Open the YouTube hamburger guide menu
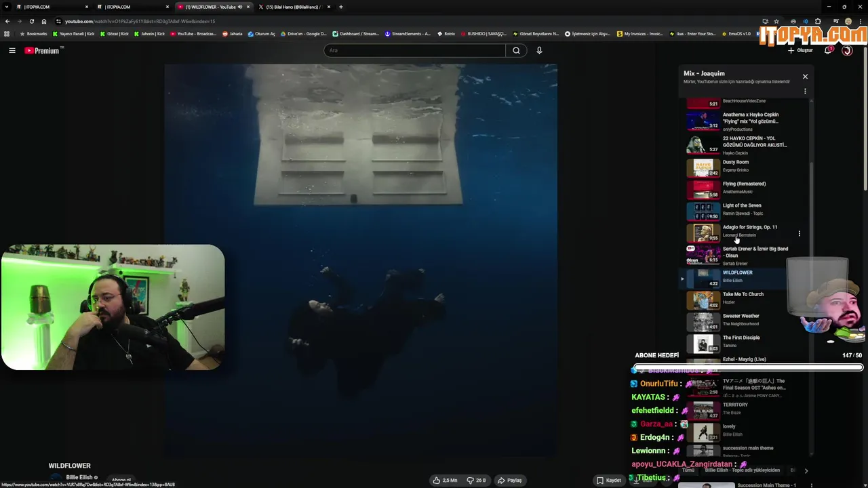 (12, 50)
